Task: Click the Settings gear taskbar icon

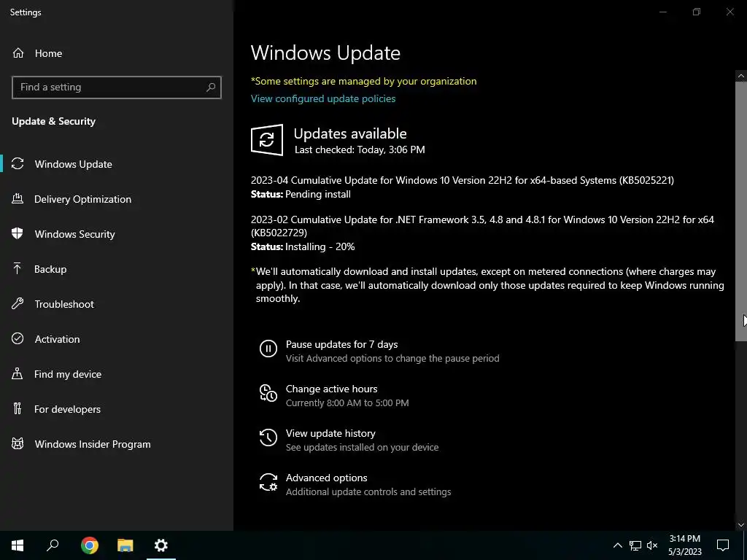Action: click(x=161, y=545)
